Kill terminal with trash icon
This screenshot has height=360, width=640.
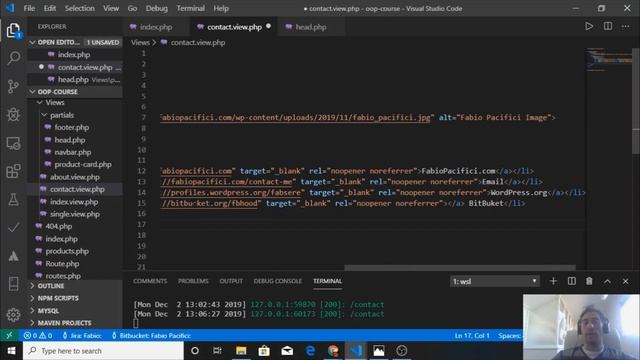coord(589,281)
